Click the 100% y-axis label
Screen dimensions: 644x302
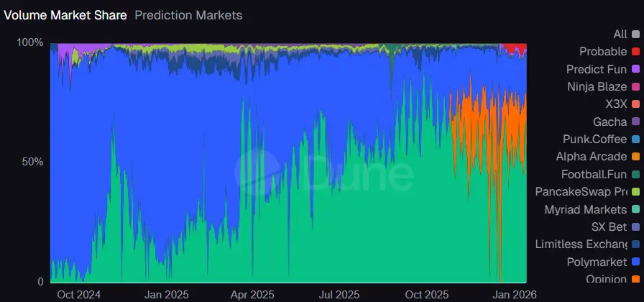[30, 42]
